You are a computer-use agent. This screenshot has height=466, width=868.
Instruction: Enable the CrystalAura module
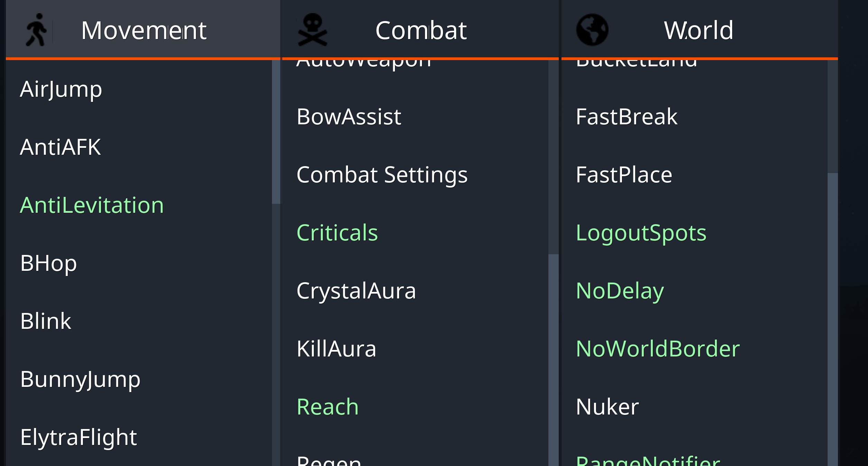point(415,291)
